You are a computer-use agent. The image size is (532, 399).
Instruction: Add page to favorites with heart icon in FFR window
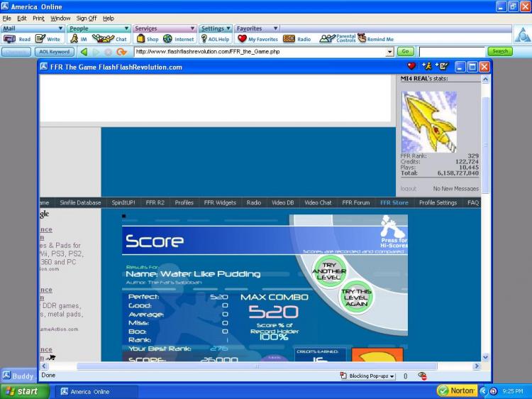pos(411,66)
